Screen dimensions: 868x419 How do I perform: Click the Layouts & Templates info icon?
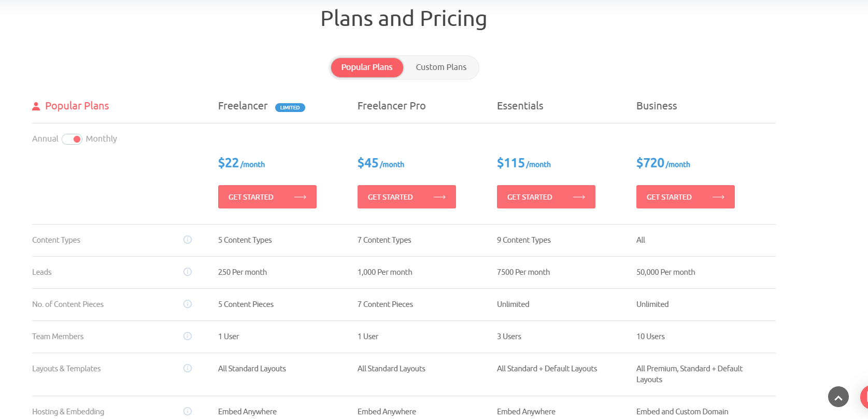click(188, 368)
